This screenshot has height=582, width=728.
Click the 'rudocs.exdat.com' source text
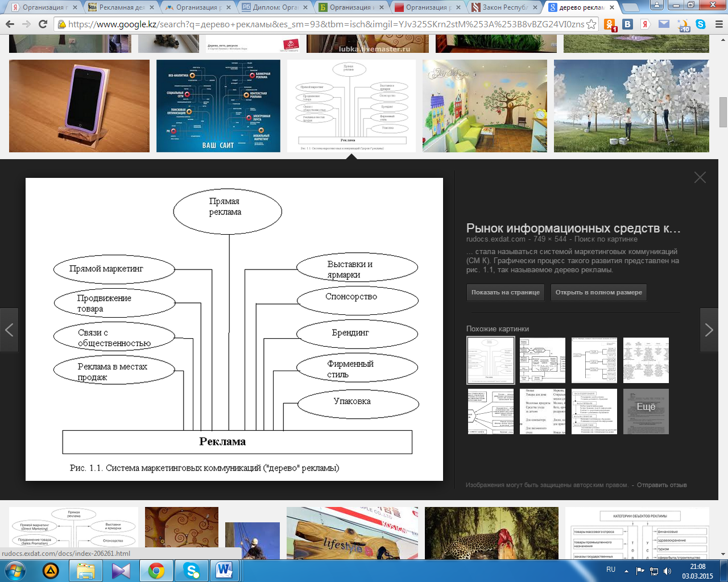pyautogui.click(x=496, y=239)
